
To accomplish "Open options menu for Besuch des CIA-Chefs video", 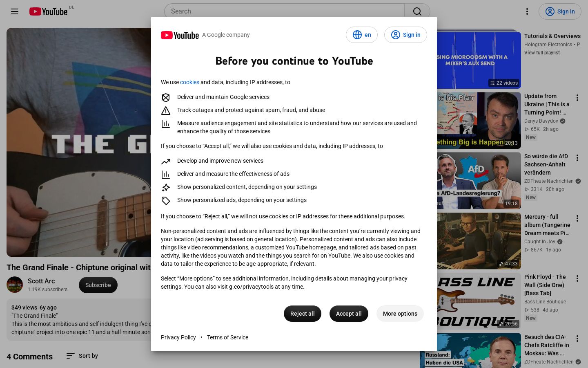I will coord(577,339).
